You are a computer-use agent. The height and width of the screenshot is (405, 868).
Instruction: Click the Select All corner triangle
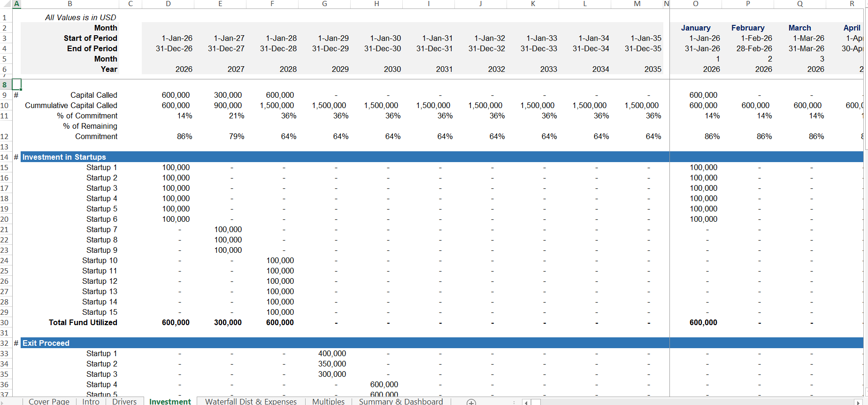[x=6, y=4]
